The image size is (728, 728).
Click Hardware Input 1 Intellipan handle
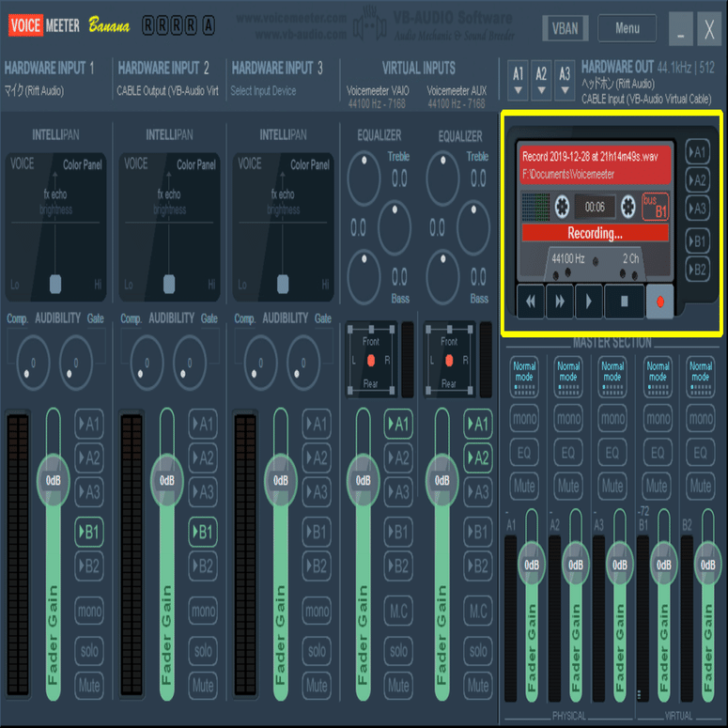(55, 284)
